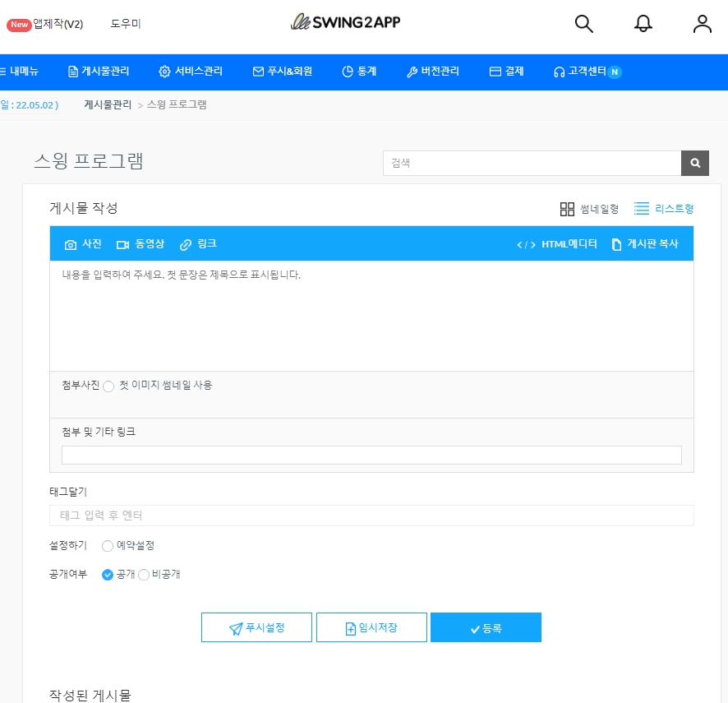Open the user profile icon

click(x=702, y=24)
